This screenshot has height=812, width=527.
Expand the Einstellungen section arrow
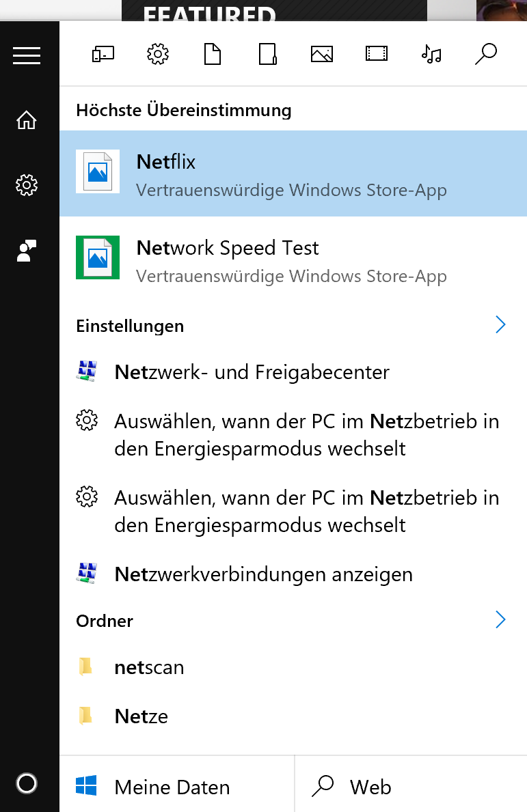(500, 324)
